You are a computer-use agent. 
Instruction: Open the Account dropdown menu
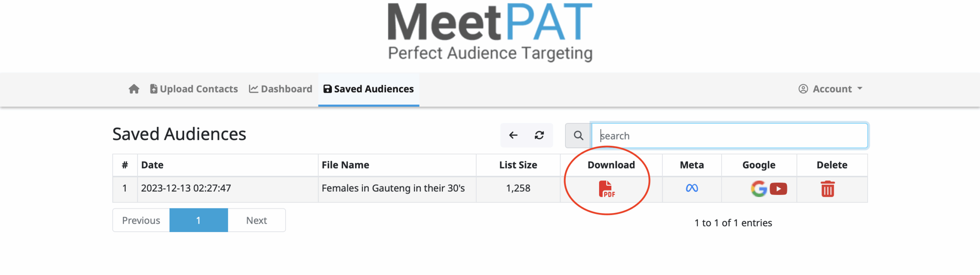[x=831, y=89]
